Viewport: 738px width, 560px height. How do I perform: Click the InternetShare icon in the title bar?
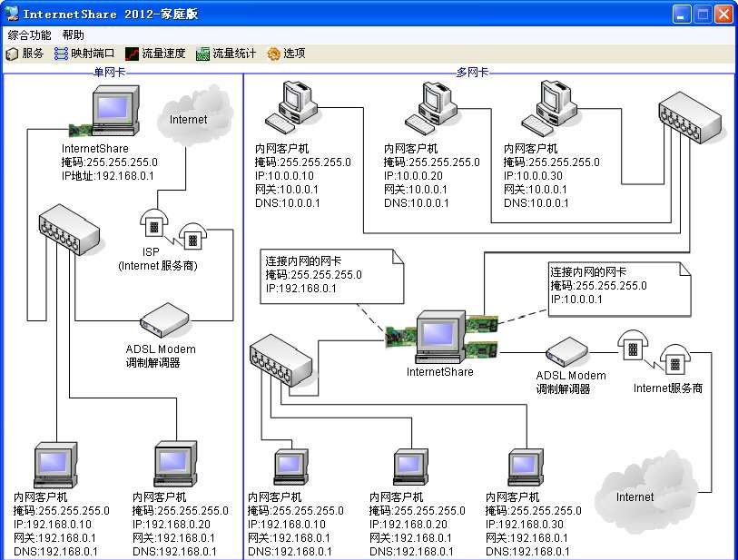[11, 13]
